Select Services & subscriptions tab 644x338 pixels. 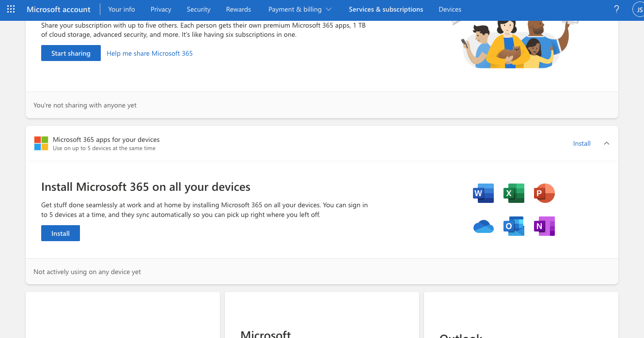tap(386, 9)
